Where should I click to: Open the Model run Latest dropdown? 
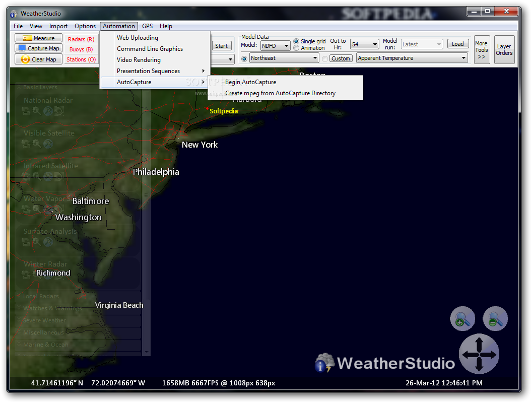[x=422, y=44]
